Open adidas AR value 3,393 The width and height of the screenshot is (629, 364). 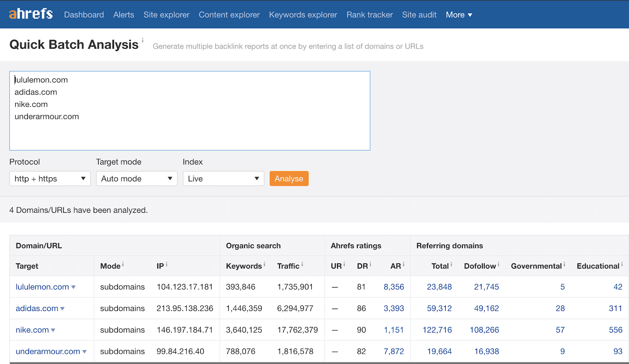394,309
